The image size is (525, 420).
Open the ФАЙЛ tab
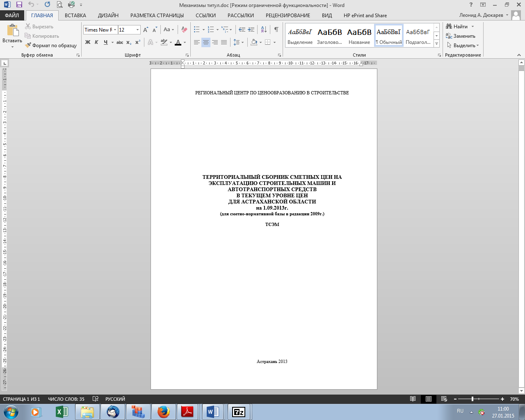pos(12,16)
